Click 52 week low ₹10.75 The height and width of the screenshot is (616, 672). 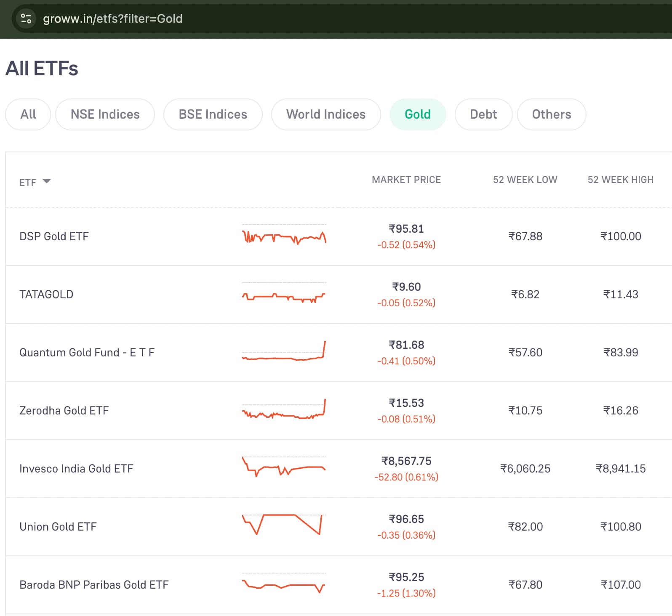pyautogui.click(x=525, y=411)
